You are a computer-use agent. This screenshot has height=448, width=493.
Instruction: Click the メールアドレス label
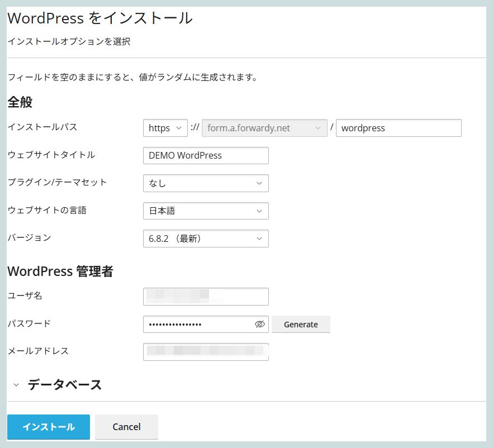click(x=38, y=351)
